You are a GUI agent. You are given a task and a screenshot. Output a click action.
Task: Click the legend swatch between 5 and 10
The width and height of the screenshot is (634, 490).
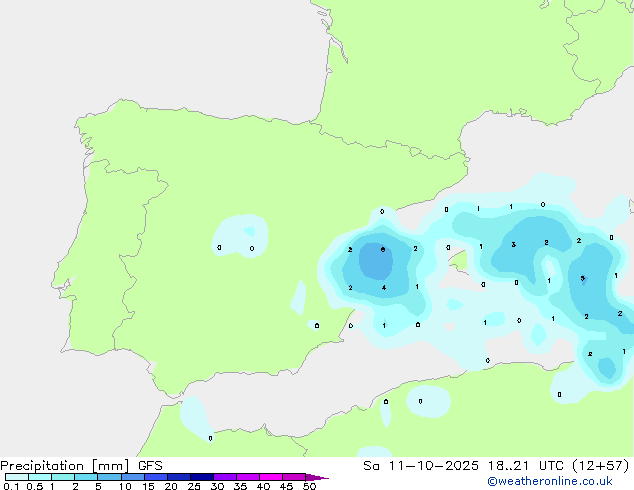click(x=110, y=477)
